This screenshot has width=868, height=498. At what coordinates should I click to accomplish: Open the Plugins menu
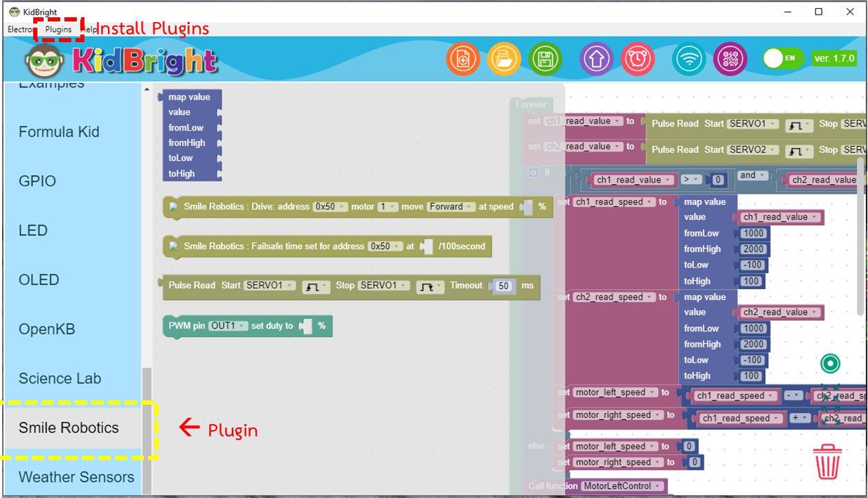pos(59,30)
